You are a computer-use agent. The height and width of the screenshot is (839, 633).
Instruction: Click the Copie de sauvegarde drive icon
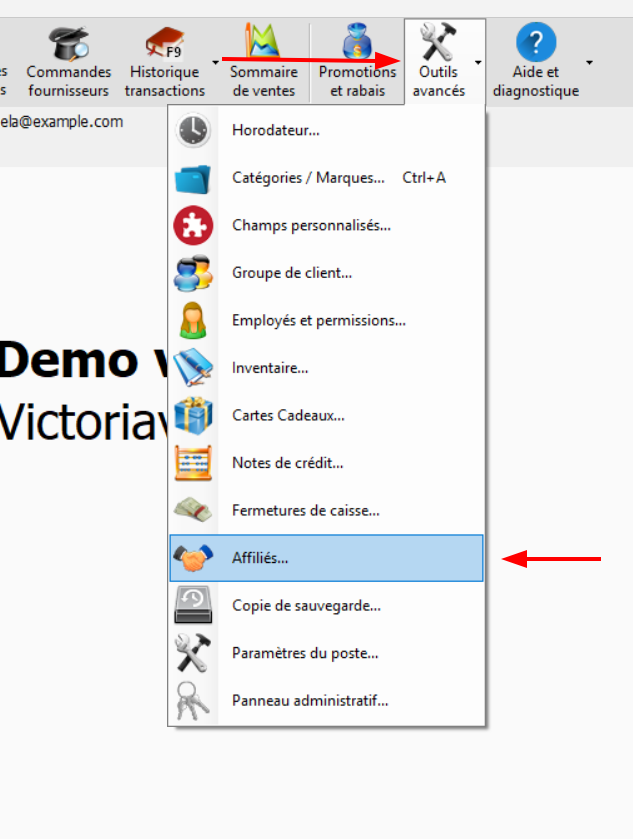point(193,606)
